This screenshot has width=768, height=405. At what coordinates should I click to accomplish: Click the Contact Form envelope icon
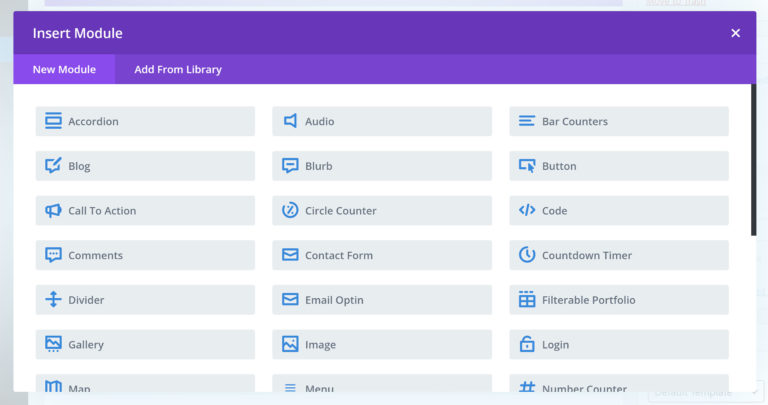tap(290, 255)
